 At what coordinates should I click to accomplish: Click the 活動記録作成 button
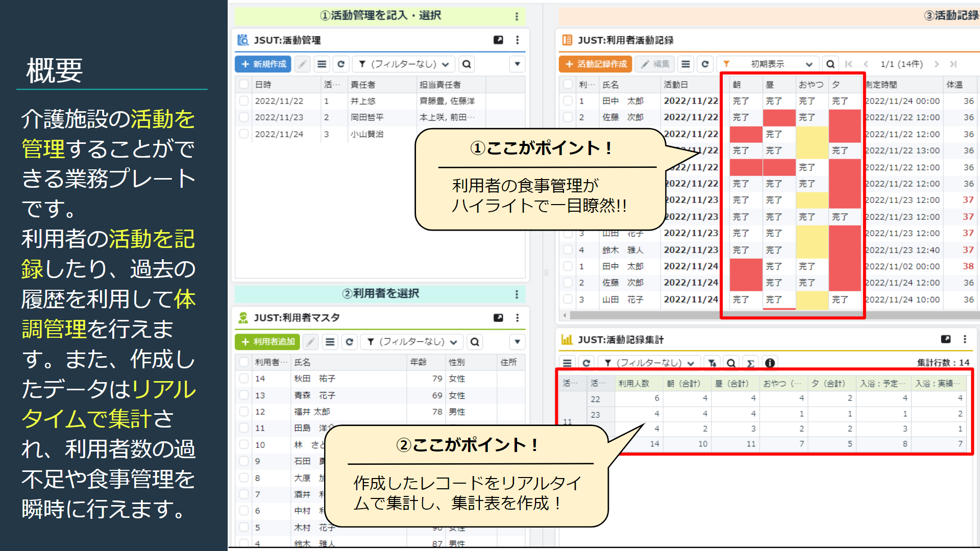point(595,64)
